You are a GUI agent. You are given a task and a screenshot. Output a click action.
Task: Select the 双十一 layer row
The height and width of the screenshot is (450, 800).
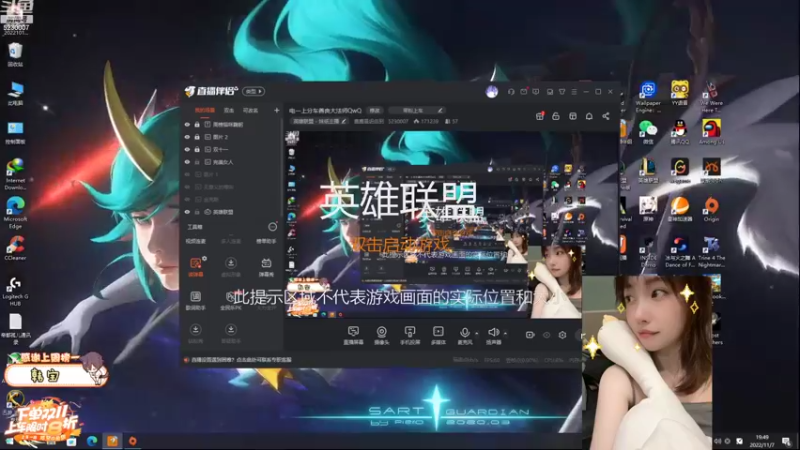tap(232, 149)
